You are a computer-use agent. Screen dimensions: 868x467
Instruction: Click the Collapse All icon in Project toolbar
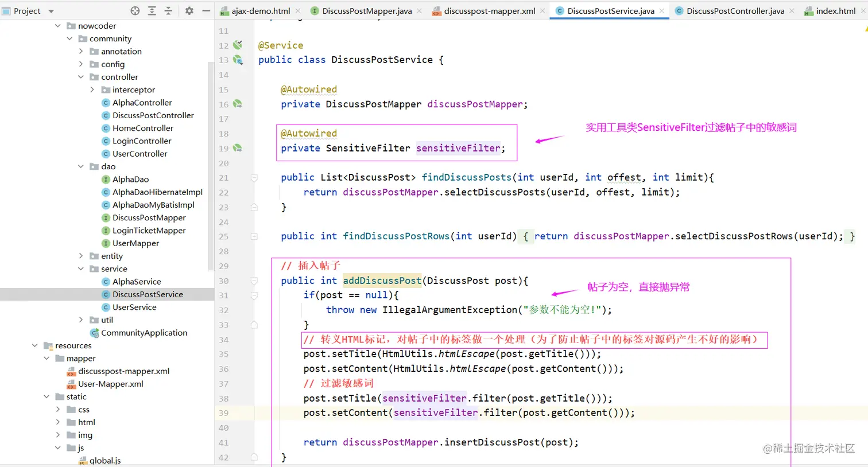point(168,11)
